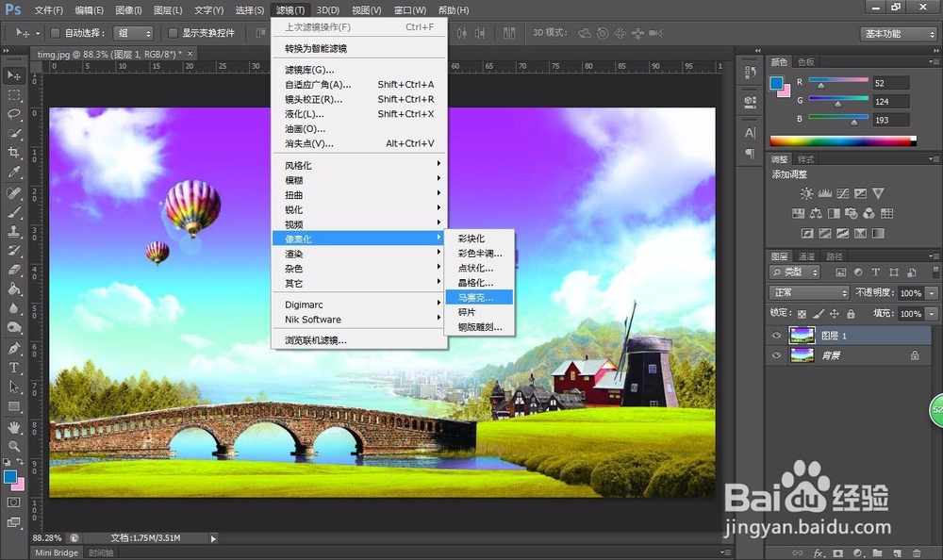Toggle layer filtering switch
This screenshot has width=943, height=560.
[935, 272]
